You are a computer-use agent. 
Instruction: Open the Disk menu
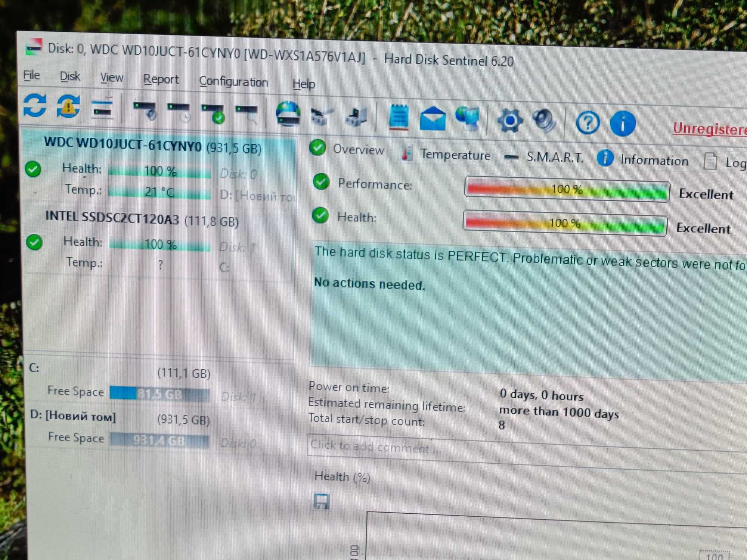(x=70, y=77)
